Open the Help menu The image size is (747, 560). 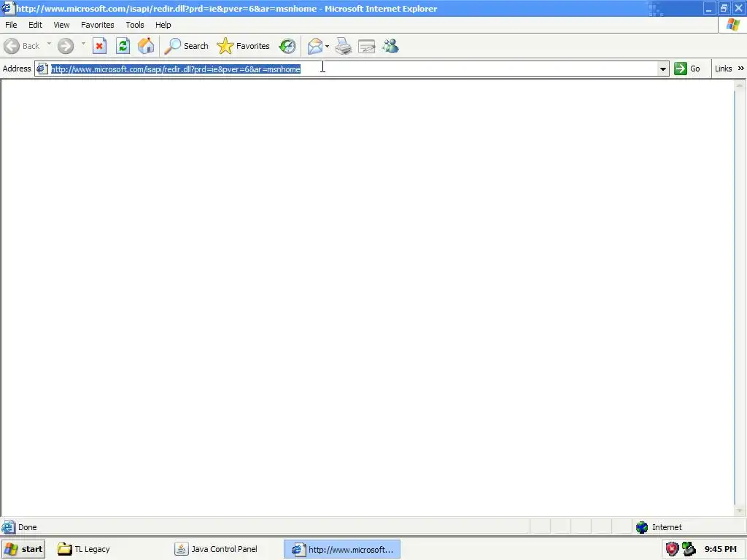163,25
